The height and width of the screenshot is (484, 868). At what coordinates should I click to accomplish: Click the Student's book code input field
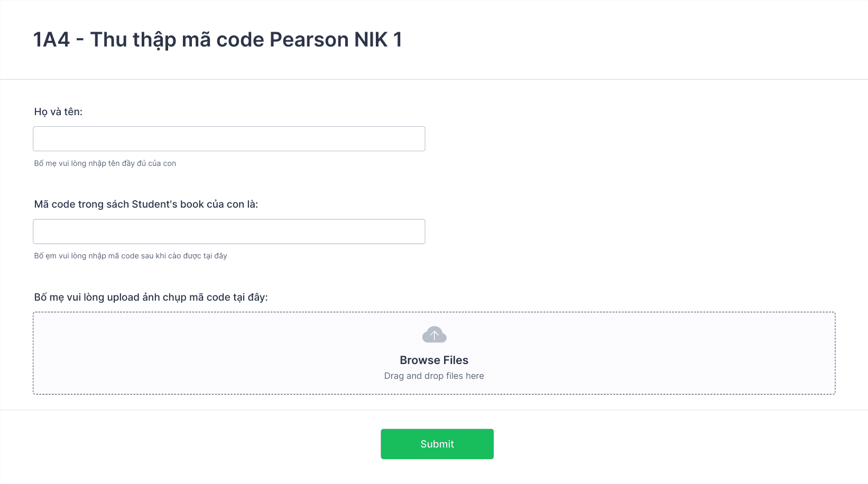[x=229, y=231]
